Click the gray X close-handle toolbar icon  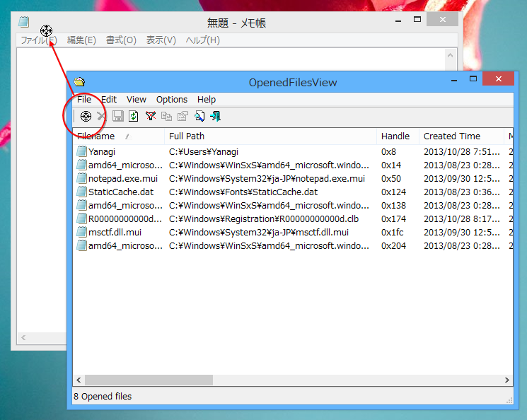pyautogui.click(x=101, y=116)
